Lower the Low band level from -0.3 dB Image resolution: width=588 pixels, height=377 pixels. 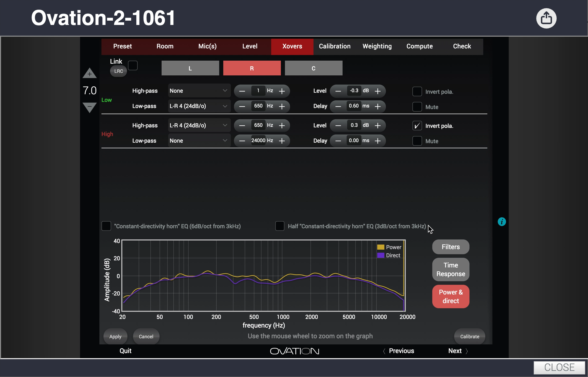[338, 91]
